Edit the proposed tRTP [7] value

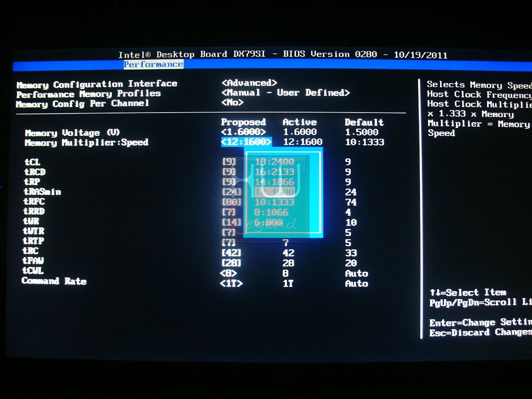click(229, 242)
